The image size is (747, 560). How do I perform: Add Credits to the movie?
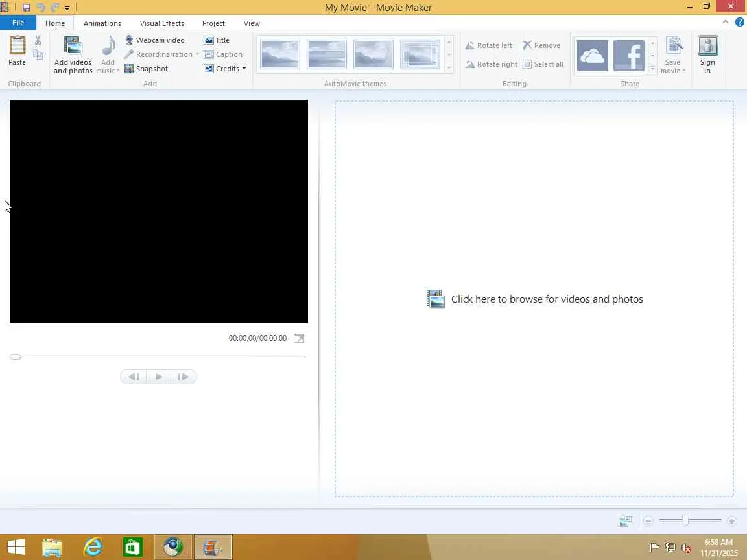click(x=222, y=69)
